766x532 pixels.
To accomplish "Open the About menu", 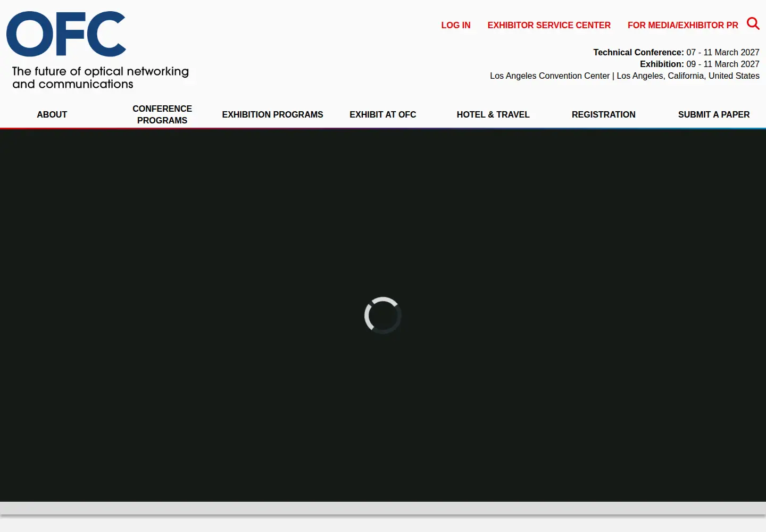I will (x=52, y=114).
